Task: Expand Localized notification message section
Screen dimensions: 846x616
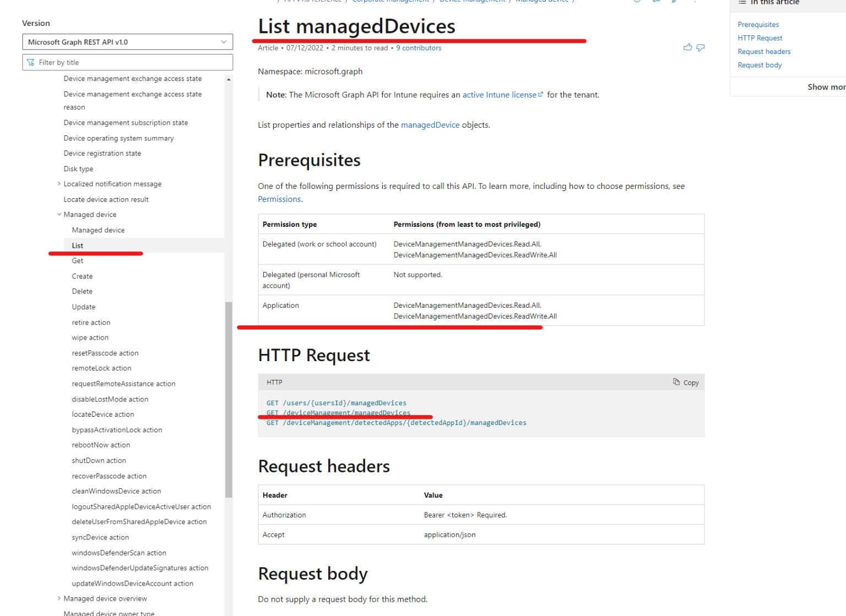Action: click(59, 183)
